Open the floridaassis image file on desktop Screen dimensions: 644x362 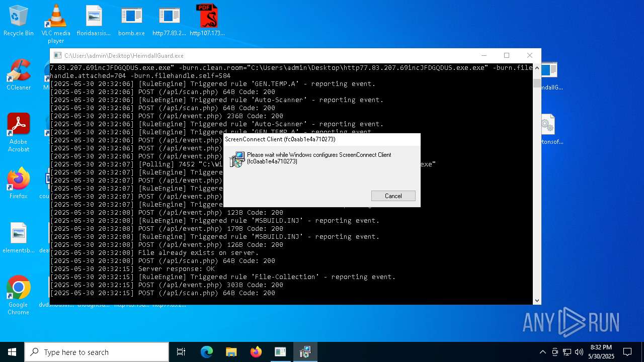coord(94,21)
